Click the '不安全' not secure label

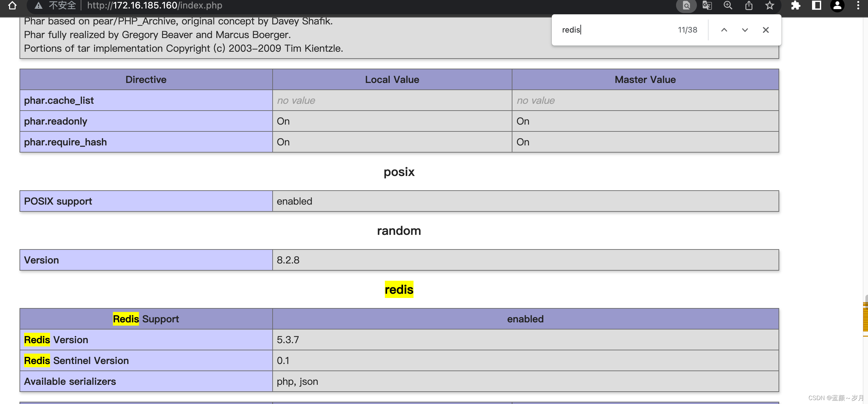coord(62,6)
